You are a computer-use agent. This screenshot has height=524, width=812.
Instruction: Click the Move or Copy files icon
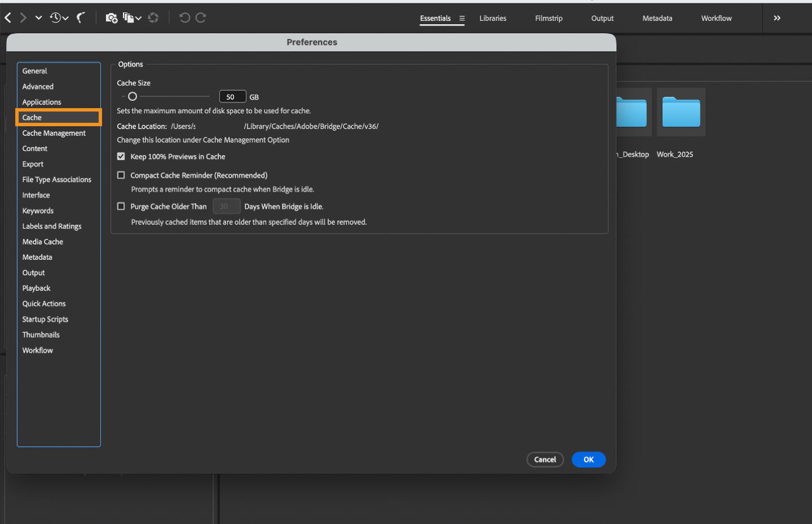129,17
